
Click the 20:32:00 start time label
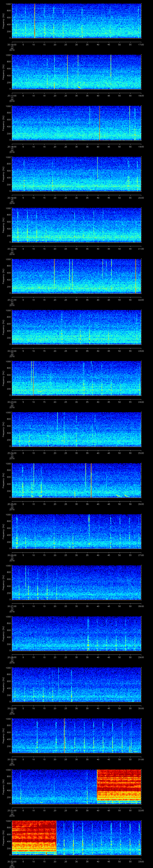[x=12, y=862]
